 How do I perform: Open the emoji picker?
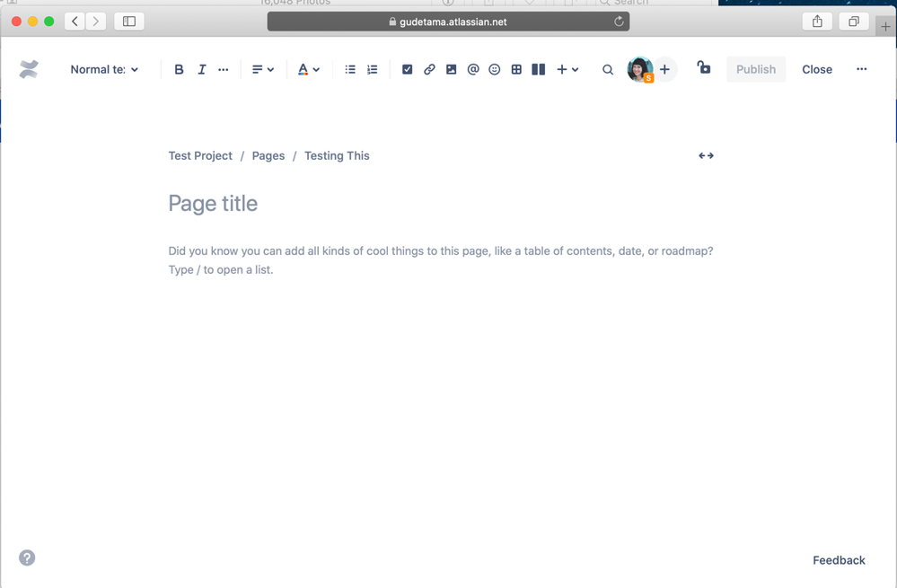coord(495,69)
